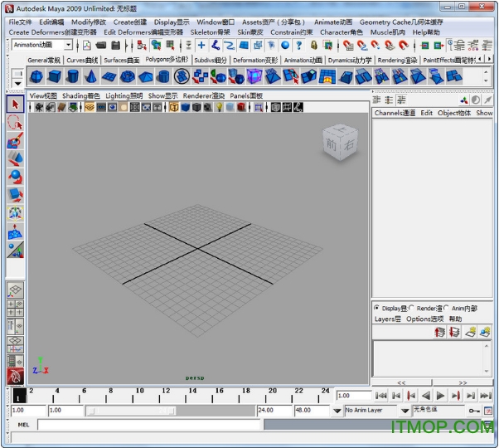
Task: Open Options menu in layer editor
Action: click(x=424, y=319)
